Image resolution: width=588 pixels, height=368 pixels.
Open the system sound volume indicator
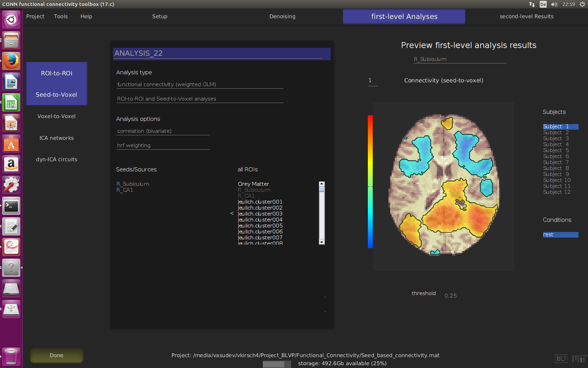click(x=554, y=4)
